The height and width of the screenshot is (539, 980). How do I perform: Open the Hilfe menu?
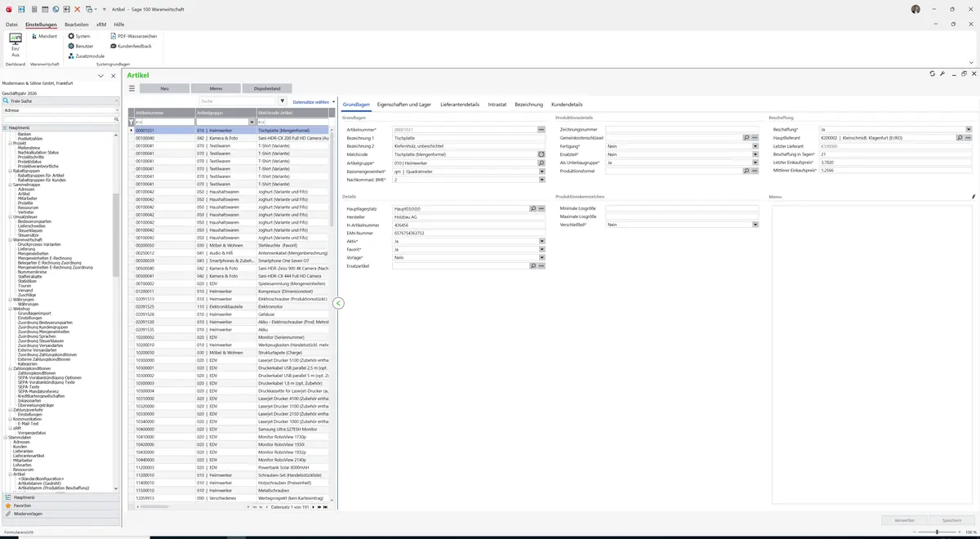pos(119,24)
